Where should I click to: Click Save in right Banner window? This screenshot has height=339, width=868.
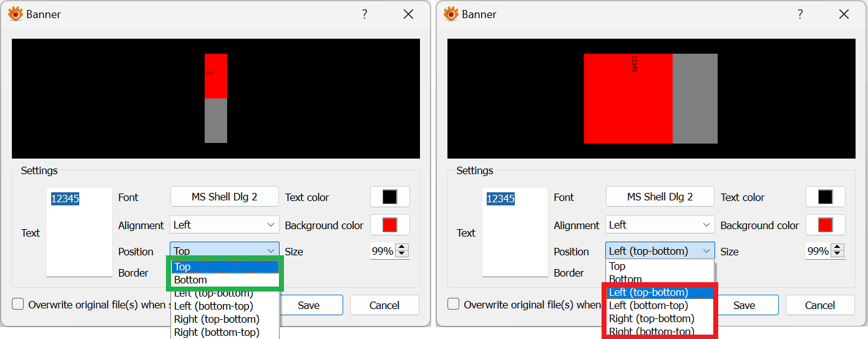[x=744, y=305]
